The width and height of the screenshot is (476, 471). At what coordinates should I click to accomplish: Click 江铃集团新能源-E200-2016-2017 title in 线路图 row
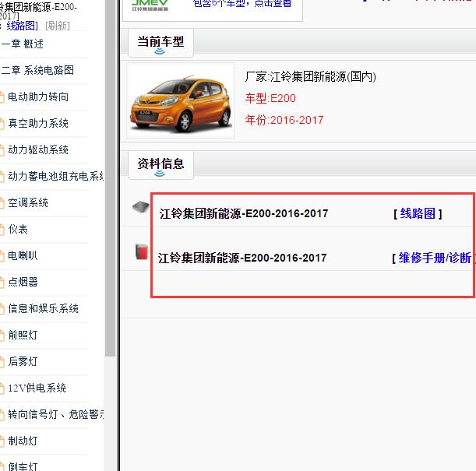(244, 213)
